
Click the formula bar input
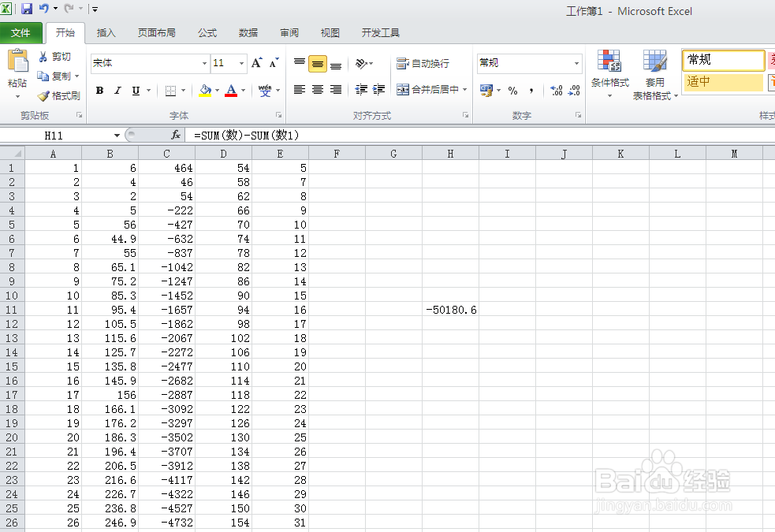coord(479,136)
